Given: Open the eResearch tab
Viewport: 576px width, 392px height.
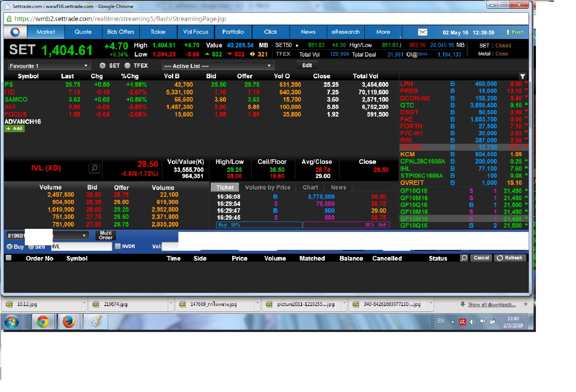Looking at the screenshot, I should click(x=346, y=32).
